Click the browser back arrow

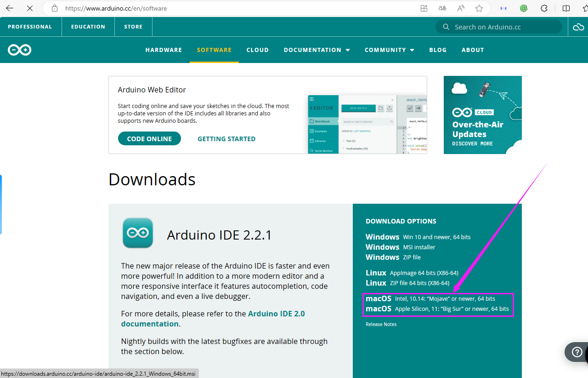pos(10,8)
